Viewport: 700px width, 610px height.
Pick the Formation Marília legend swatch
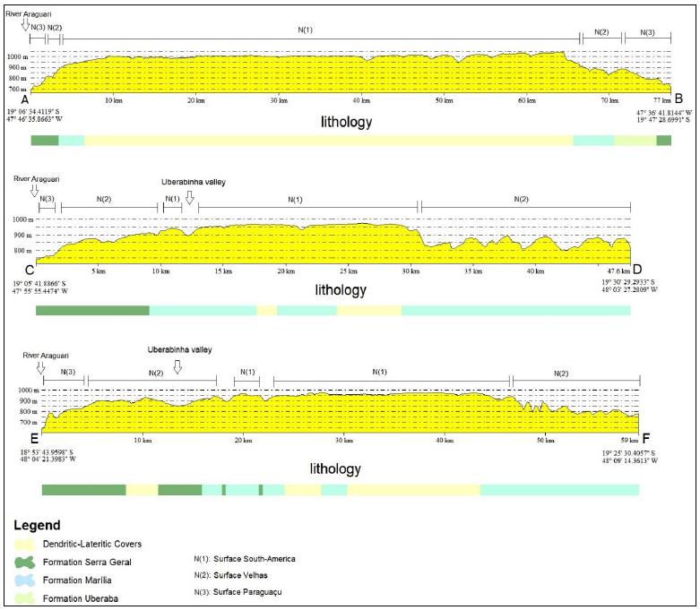[30, 580]
